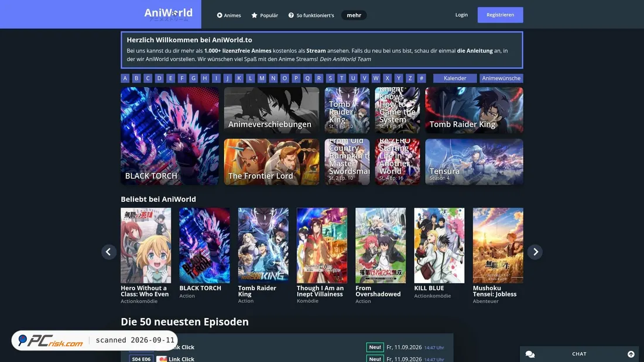The width and height of the screenshot is (644, 362).
Task: Open From Old Country Bumpkin to Master Swordsman tile
Action: tap(347, 162)
